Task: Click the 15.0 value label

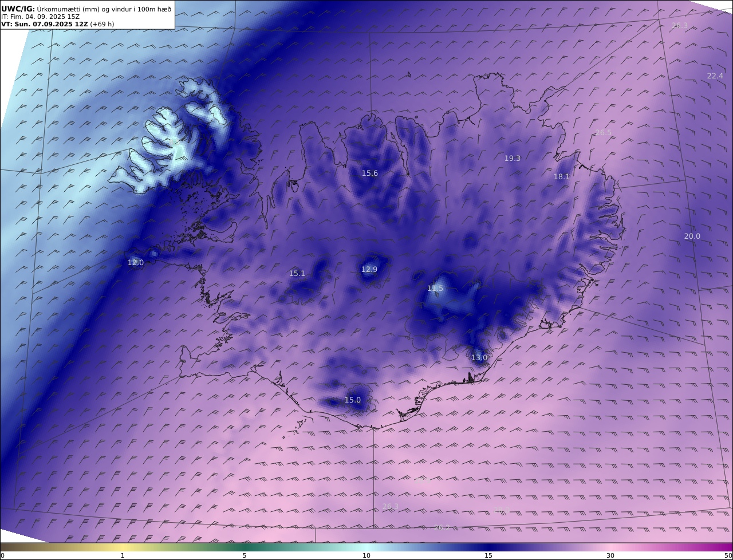Action: pos(352,400)
